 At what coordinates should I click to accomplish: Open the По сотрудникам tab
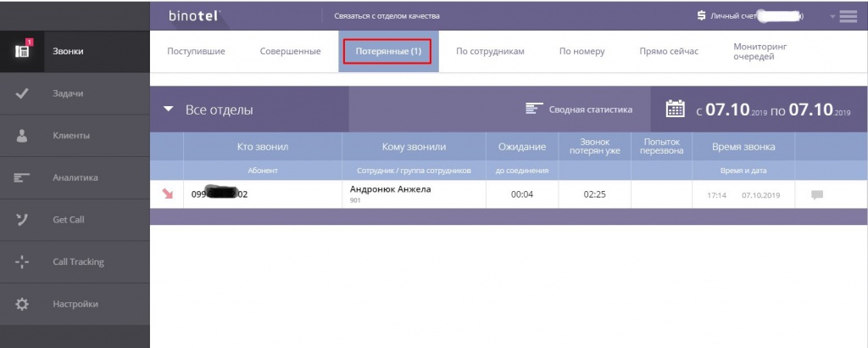coord(490,52)
